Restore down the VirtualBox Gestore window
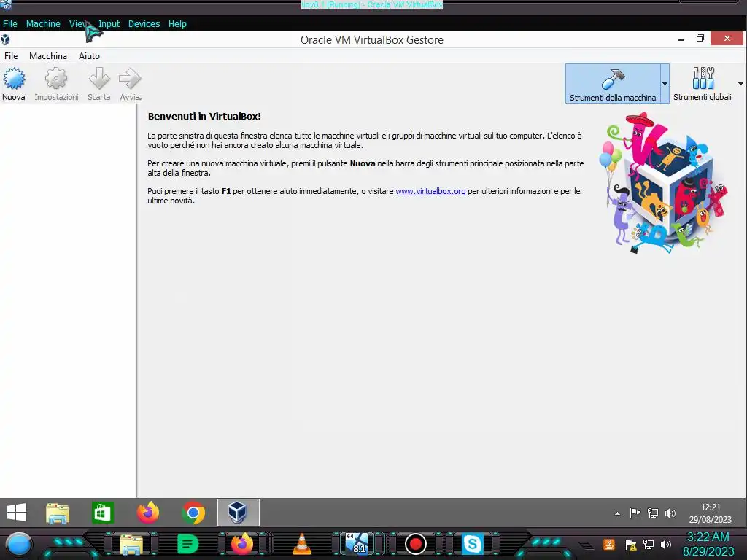The height and width of the screenshot is (560, 747). pos(700,39)
